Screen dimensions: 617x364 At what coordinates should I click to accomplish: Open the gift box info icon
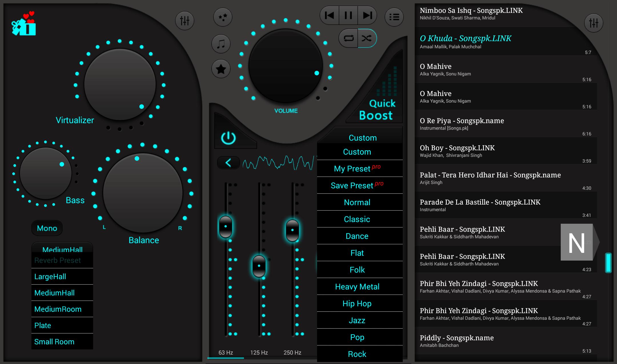(24, 24)
